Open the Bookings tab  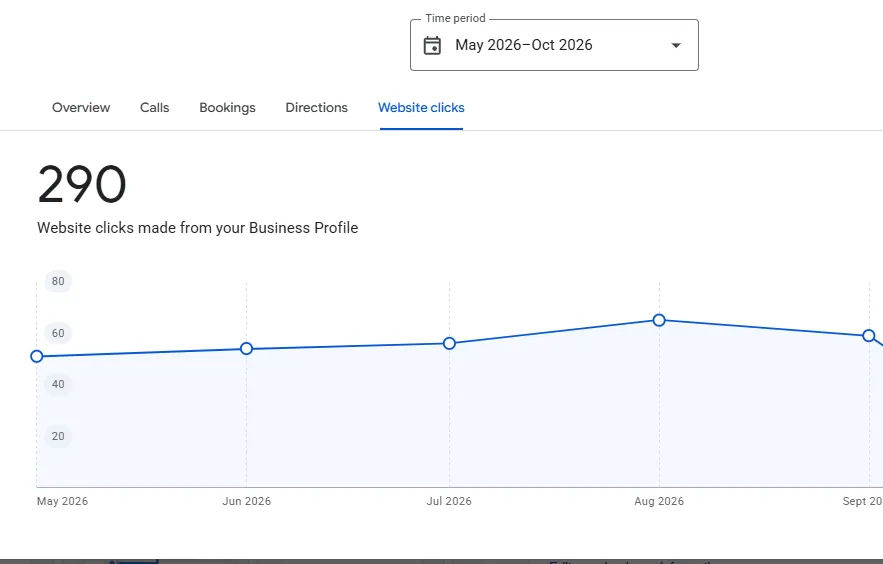(228, 108)
